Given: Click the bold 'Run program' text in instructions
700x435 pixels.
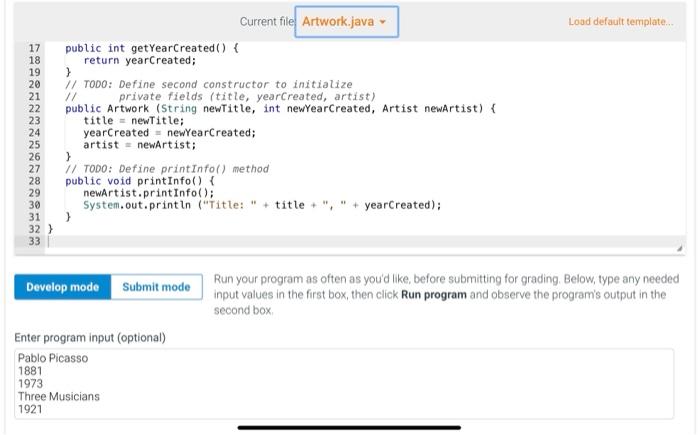Looking at the screenshot, I should click(433, 295).
